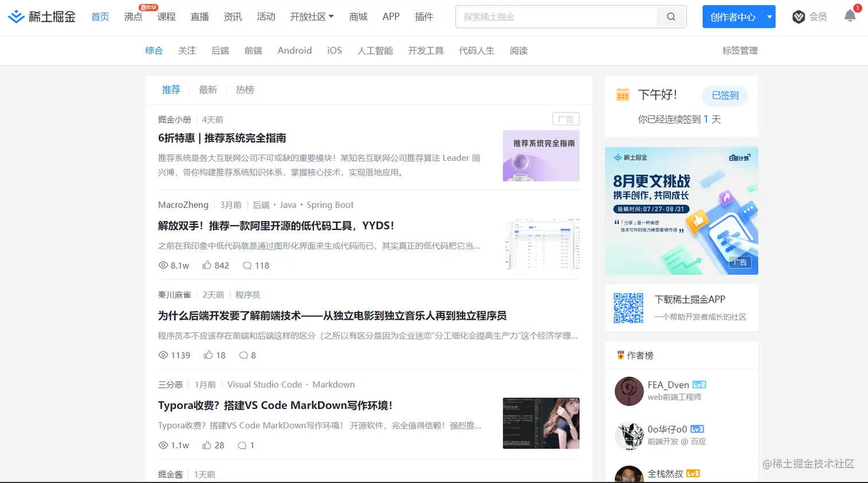Go to 首页 in top navigation
This screenshot has height=483, width=868.
100,17
